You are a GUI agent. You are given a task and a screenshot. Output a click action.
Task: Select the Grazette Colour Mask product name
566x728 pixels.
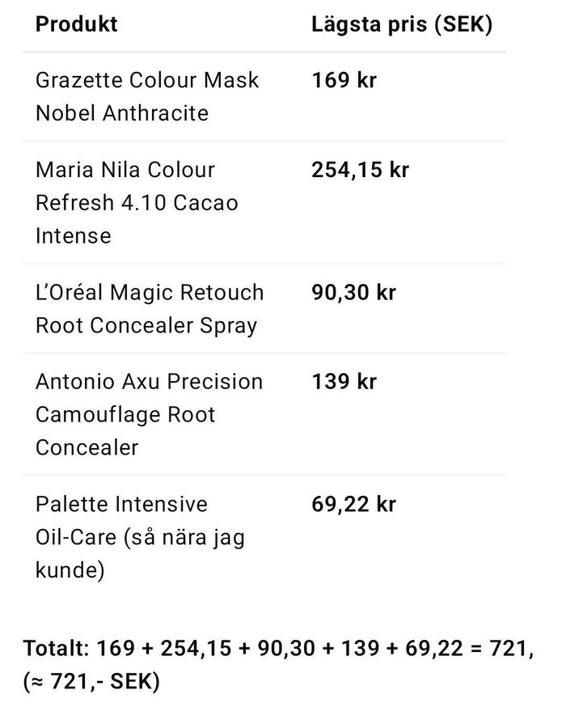click(x=147, y=80)
